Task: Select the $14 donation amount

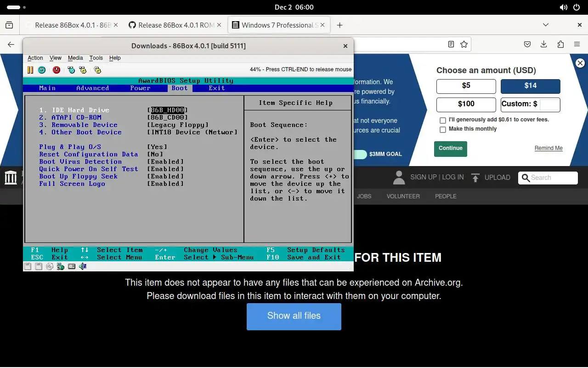Action: coord(531,86)
